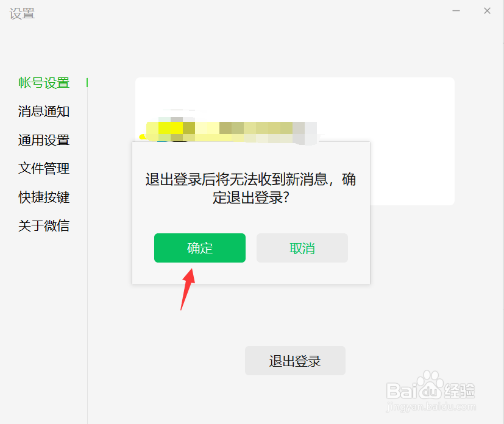Click the 经验 watermark characters

(460, 390)
